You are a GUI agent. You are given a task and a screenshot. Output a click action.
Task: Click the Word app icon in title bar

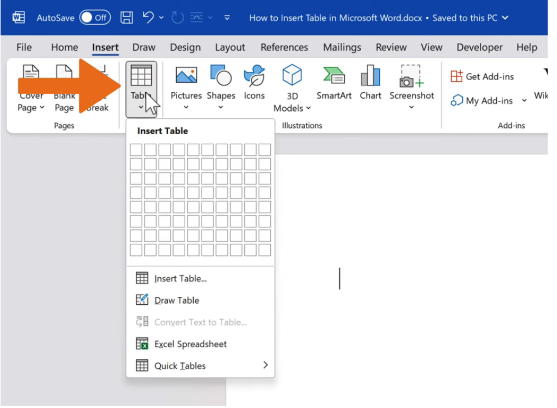coord(19,17)
